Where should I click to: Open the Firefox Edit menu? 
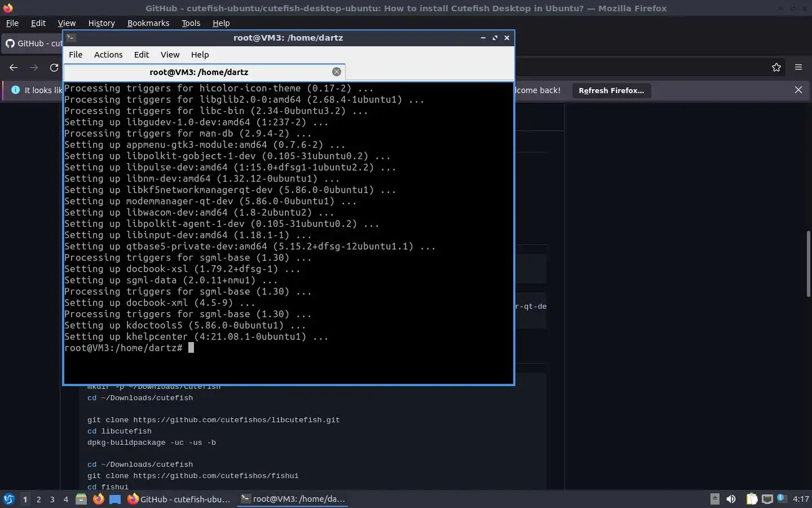(38, 23)
